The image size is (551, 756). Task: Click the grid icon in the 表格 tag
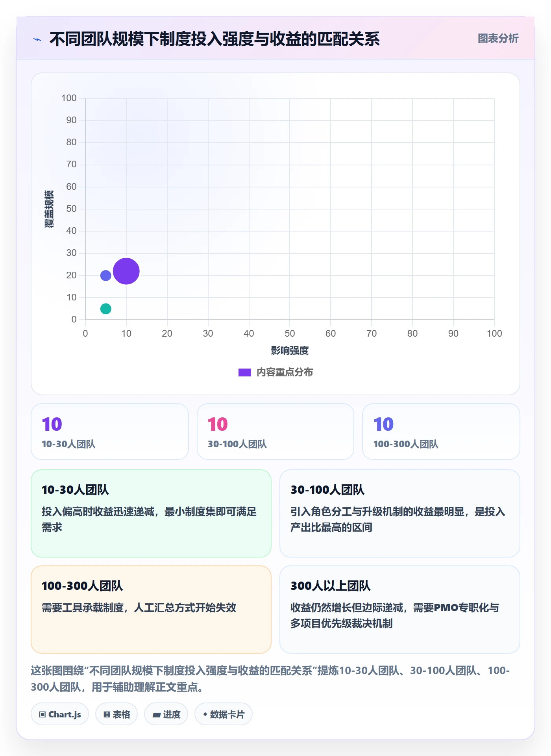tap(107, 715)
